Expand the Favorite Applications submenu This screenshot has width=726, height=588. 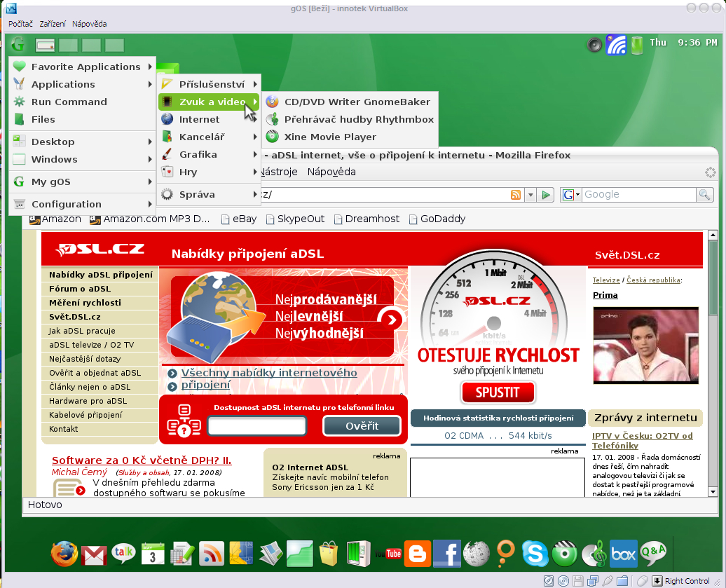pyautogui.click(x=83, y=67)
